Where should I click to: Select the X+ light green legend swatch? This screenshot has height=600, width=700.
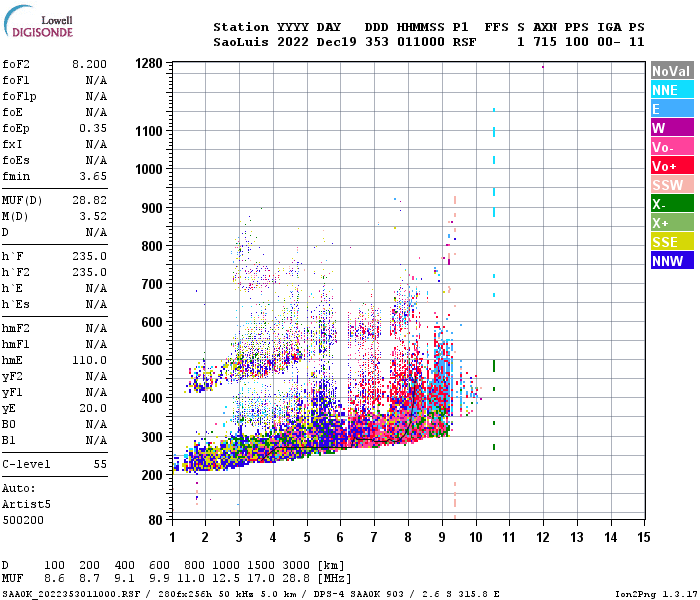coord(672,223)
